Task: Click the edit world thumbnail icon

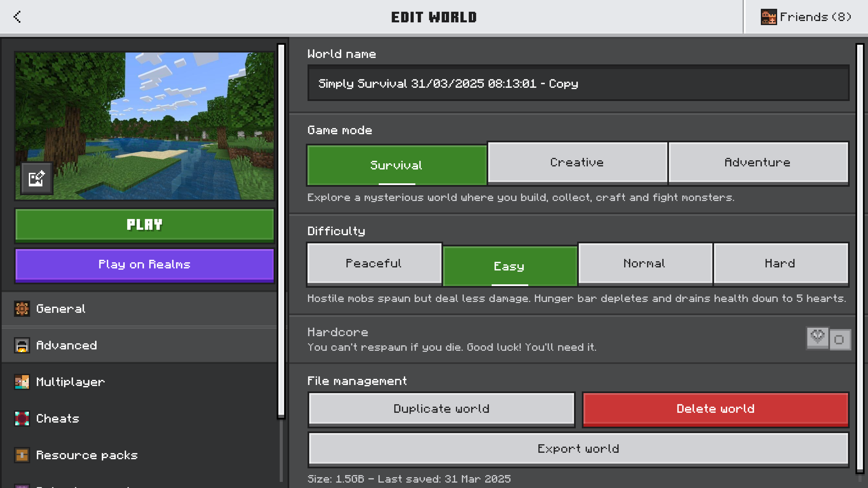Action: point(37,178)
